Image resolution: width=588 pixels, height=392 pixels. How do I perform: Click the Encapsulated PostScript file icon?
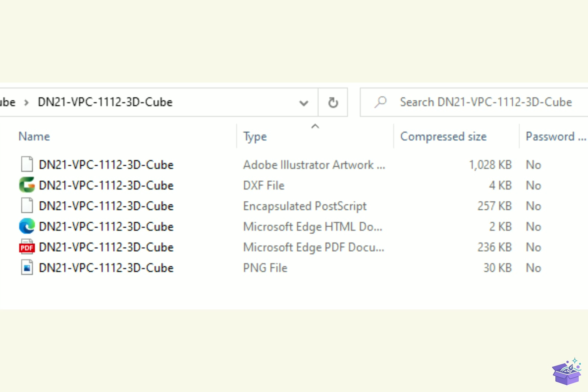(27, 205)
